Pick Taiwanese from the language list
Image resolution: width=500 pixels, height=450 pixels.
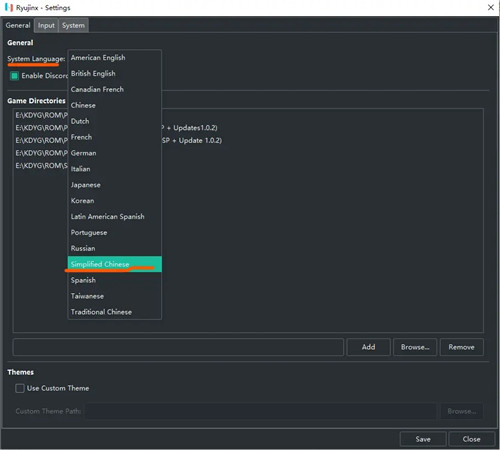click(x=115, y=296)
